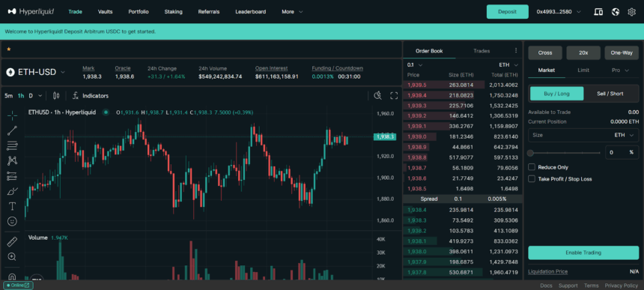644x290 pixels.
Task: Click the Size input field
Action: point(583,135)
